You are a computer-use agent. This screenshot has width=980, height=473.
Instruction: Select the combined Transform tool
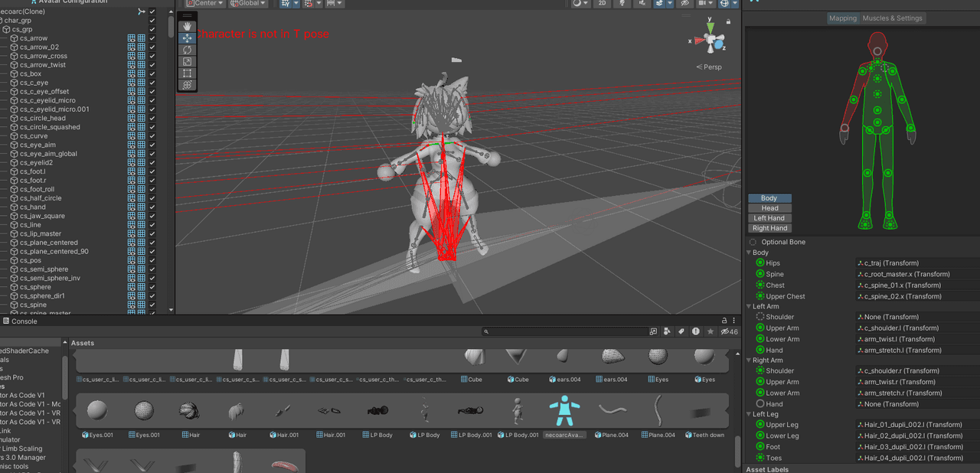click(x=188, y=85)
